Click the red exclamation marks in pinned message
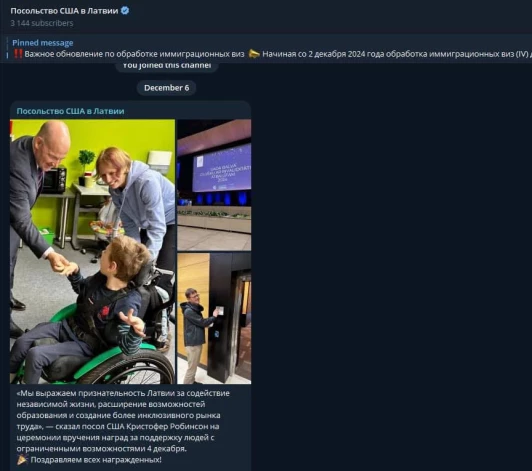 18,54
